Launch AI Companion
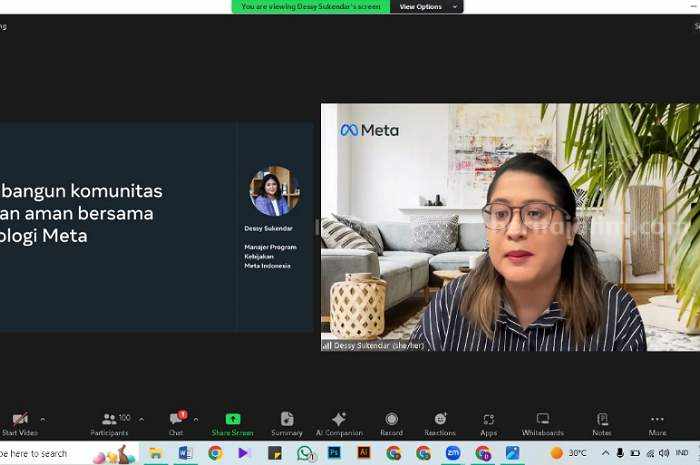This screenshot has width=700, height=465. [339, 424]
